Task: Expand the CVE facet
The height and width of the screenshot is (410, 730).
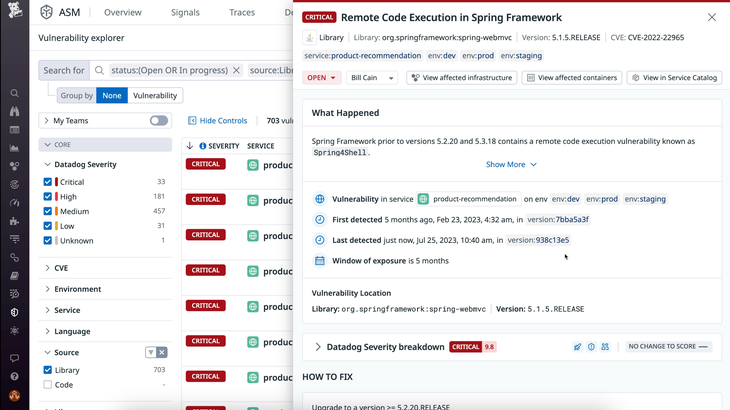Action: pyautogui.click(x=47, y=268)
